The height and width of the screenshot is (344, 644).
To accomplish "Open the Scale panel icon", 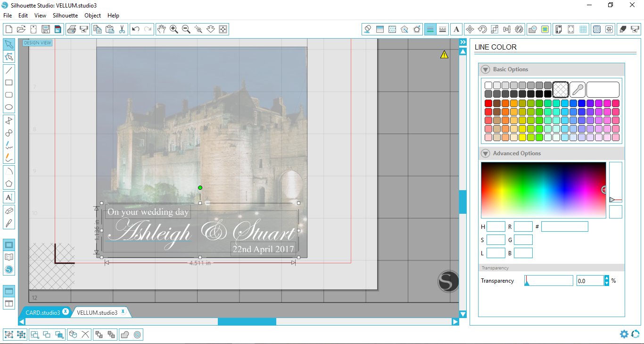I will 495,29.
